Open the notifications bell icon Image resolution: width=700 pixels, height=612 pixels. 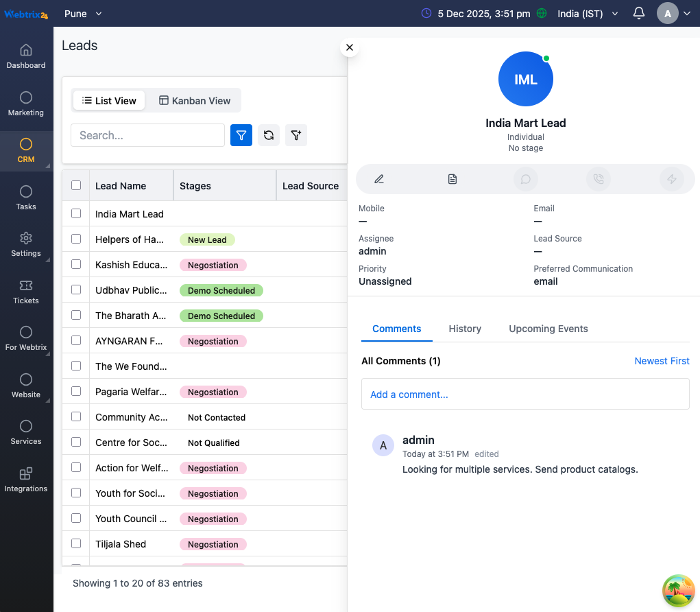[x=639, y=14]
